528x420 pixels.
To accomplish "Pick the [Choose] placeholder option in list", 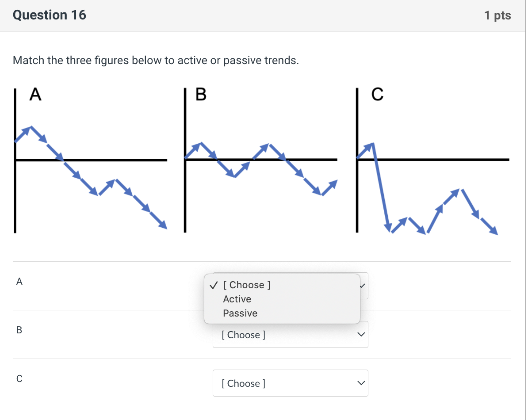I will (247, 285).
